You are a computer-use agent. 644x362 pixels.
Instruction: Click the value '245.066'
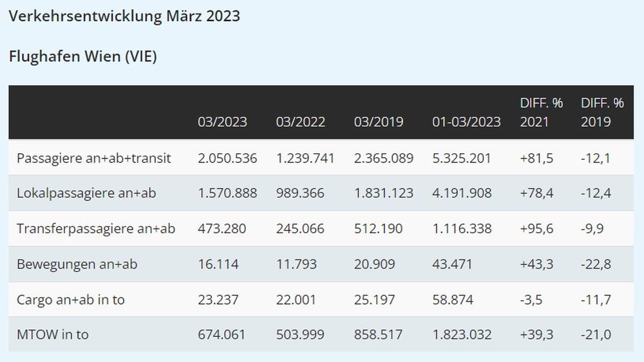pyautogui.click(x=300, y=229)
